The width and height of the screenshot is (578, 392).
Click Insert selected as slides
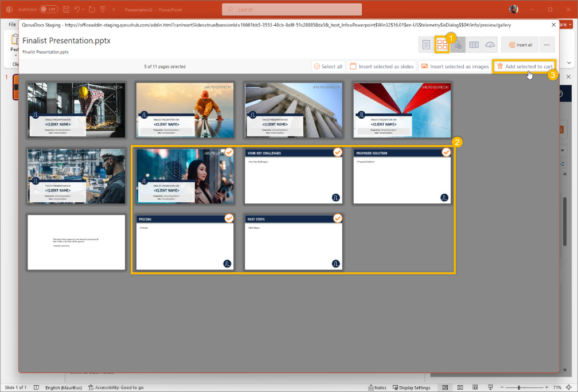point(381,66)
